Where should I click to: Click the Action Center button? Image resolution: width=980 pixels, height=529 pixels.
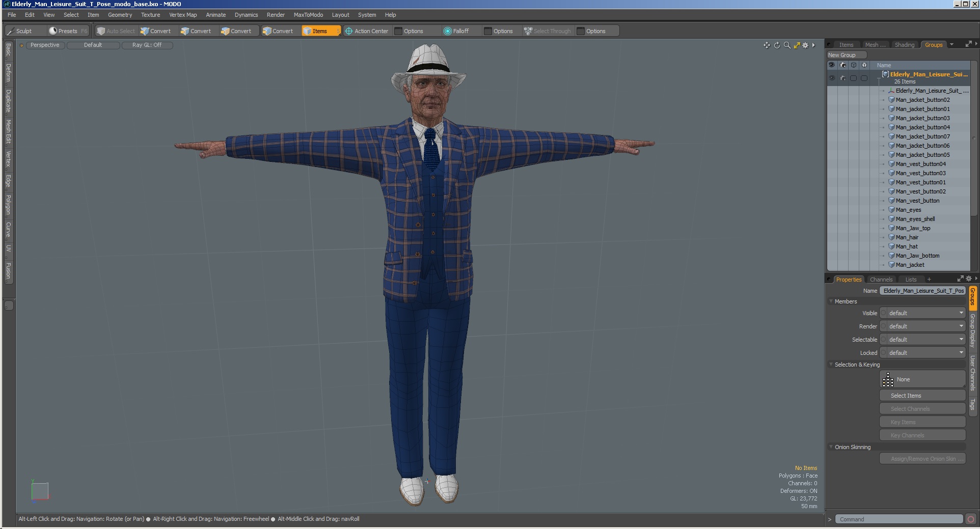point(367,31)
